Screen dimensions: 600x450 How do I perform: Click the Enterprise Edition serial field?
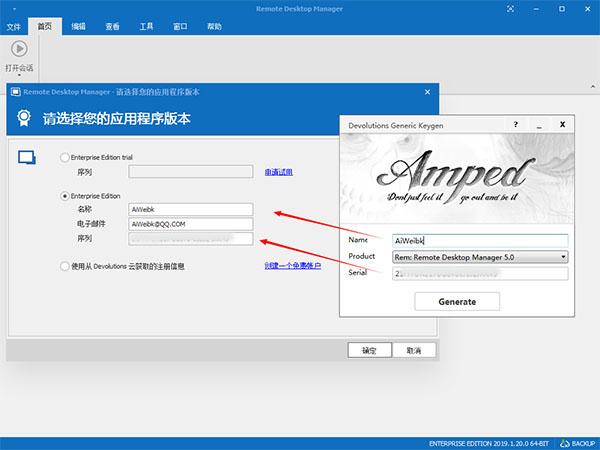(191, 239)
